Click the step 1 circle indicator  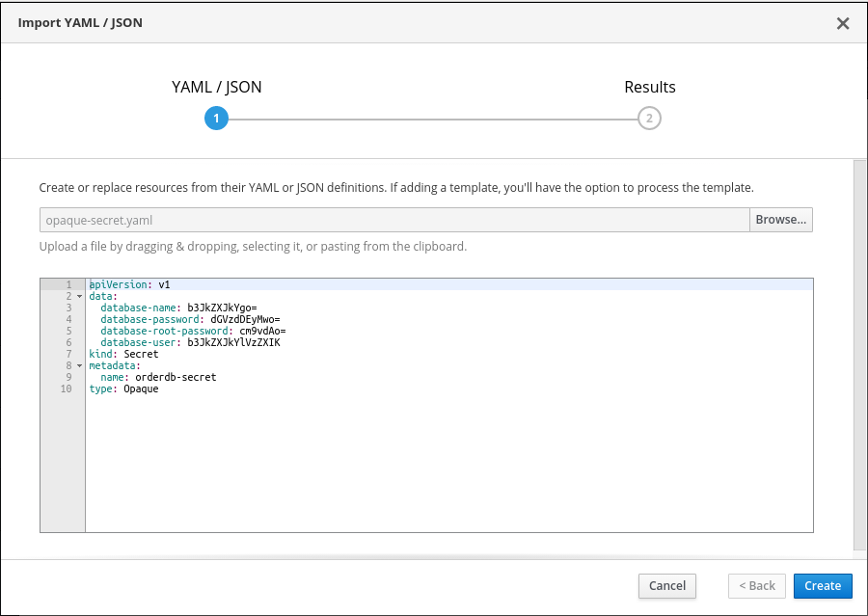[x=216, y=118]
